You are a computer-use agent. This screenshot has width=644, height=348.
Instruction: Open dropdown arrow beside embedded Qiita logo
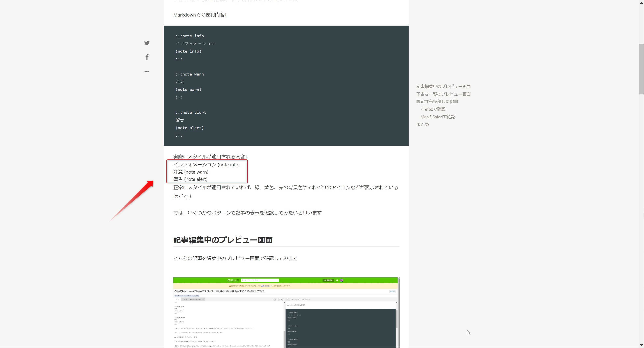[x=238, y=280]
